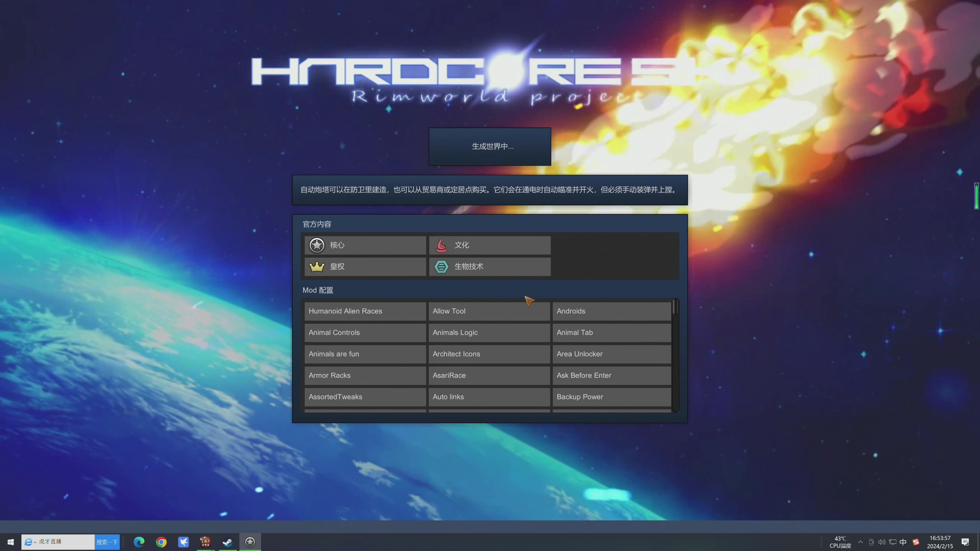The width and height of the screenshot is (980, 551).
Task: Click the 核心 official content entry
Action: pyautogui.click(x=365, y=245)
